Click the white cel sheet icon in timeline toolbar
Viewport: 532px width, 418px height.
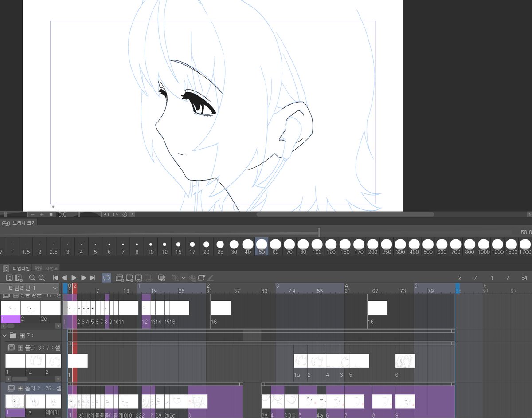tap(201, 278)
